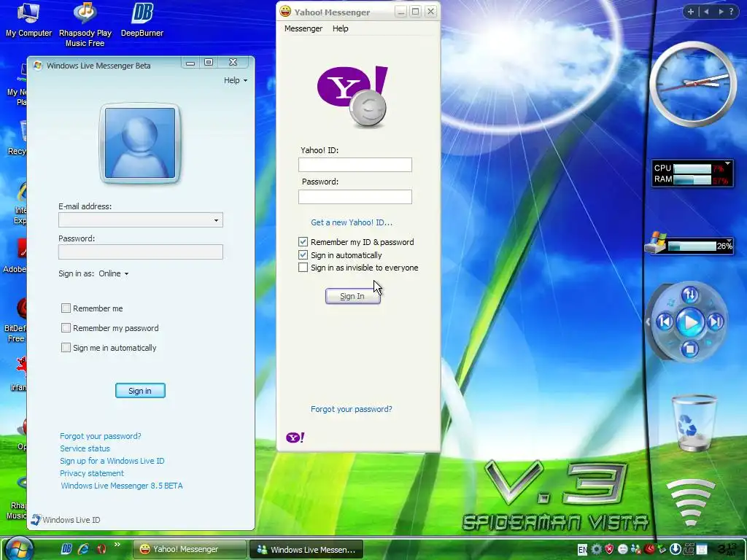The image size is (747, 560).
Task: Click Yahoo Messenger Sign In button
Action: pyautogui.click(x=352, y=296)
